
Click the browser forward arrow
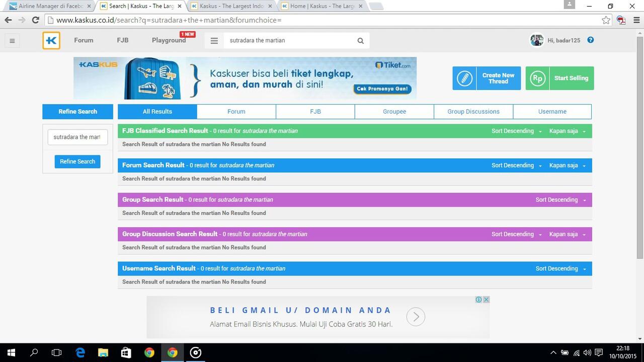point(22,20)
